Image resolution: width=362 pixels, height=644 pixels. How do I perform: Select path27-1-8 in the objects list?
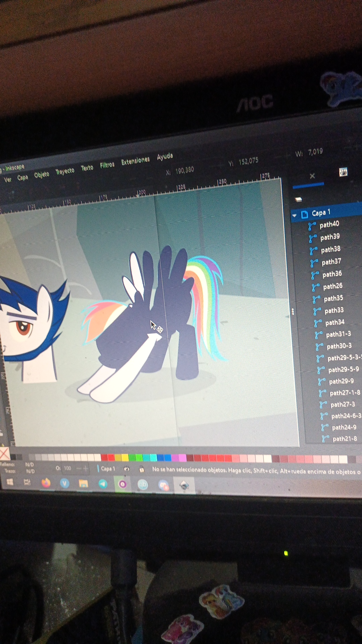[x=345, y=393]
